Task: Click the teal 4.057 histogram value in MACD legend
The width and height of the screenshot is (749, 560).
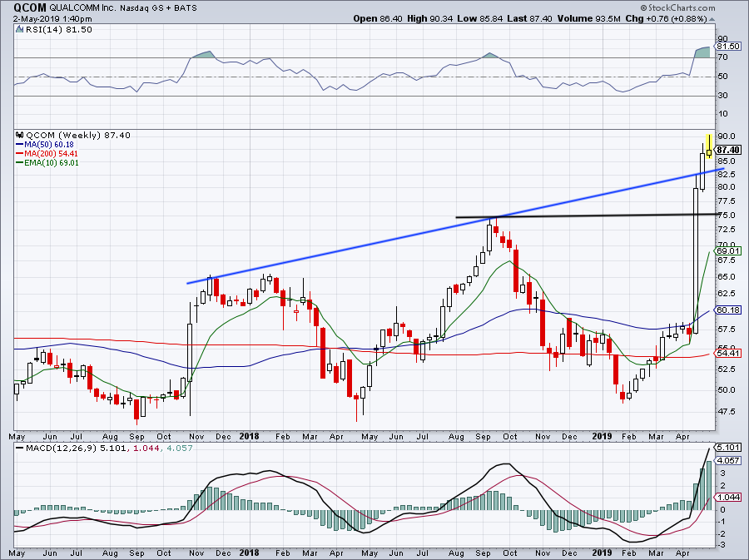Action: (178, 448)
